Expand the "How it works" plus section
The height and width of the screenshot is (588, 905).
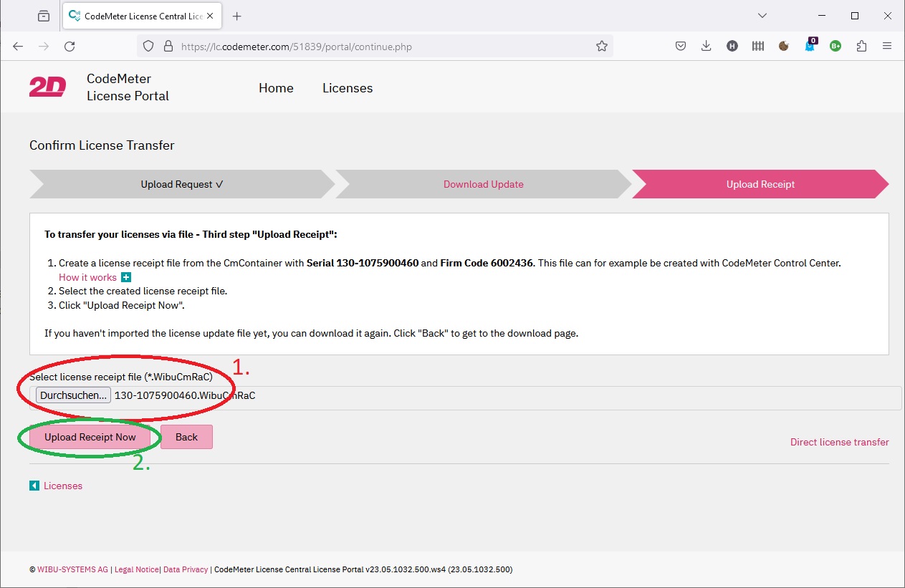tap(126, 277)
